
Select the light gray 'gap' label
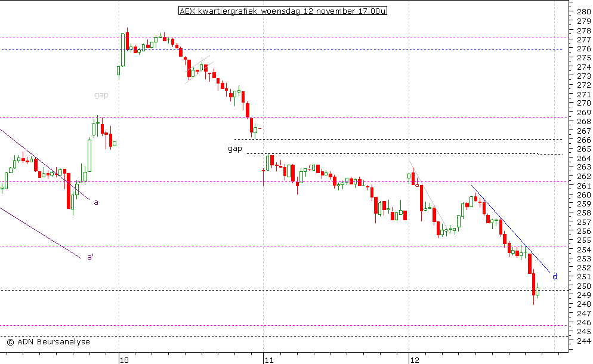coord(101,95)
